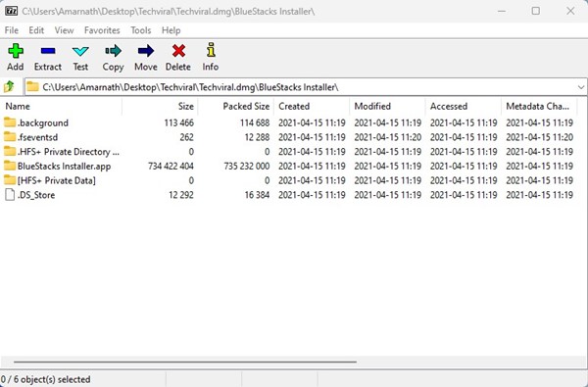
Task: Select the .HFS+ Private Directory folder icon
Action: (10, 152)
